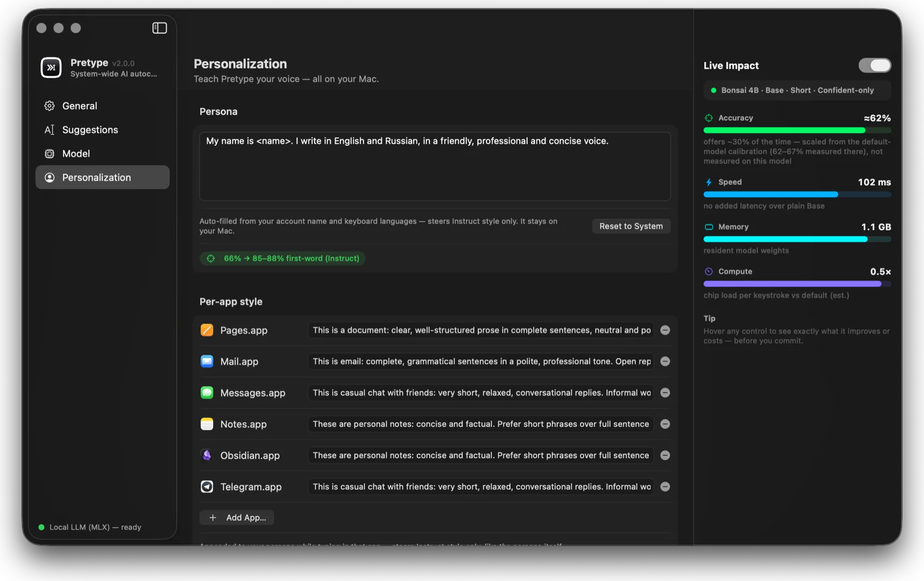
Task: Click the "1.1 GB" memory value
Action: (x=876, y=227)
